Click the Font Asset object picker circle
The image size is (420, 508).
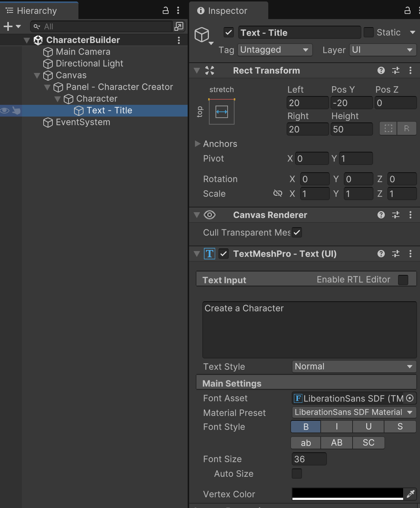coord(410,398)
